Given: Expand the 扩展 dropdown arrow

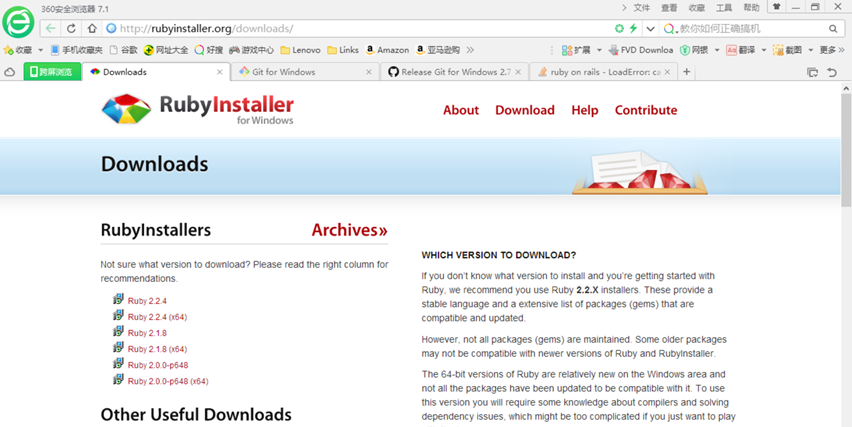Looking at the screenshot, I should (x=599, y=50).
